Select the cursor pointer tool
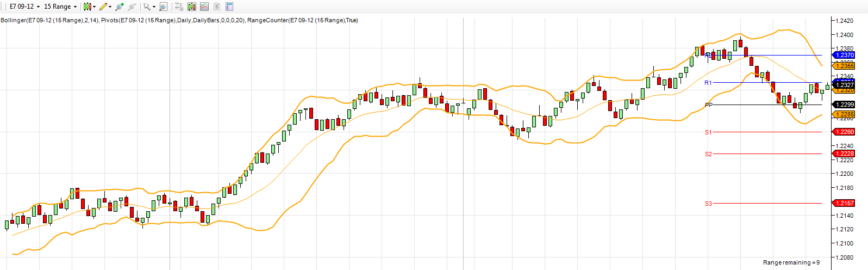 click(x=147, y=7)
